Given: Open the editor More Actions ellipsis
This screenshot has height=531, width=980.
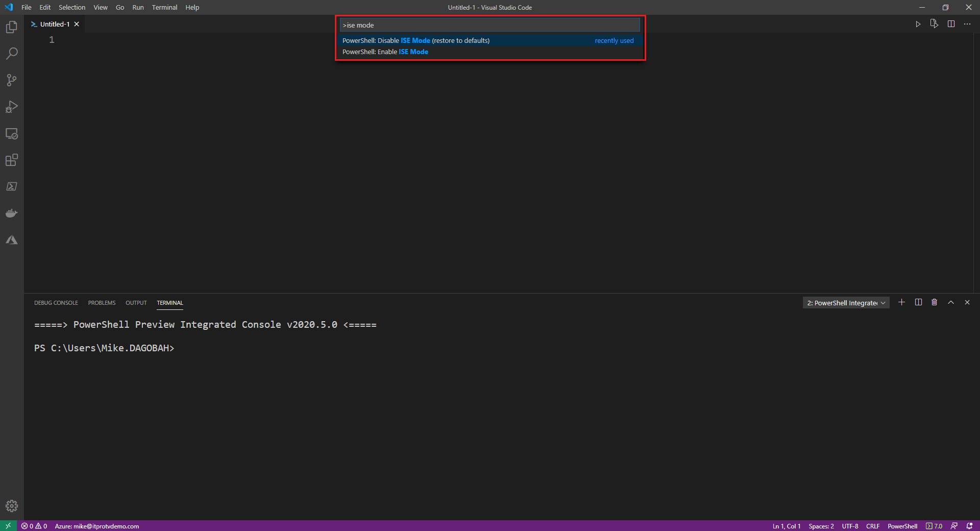Looking at the screenshot, I should pyautogui.click(x=967, y=24).
